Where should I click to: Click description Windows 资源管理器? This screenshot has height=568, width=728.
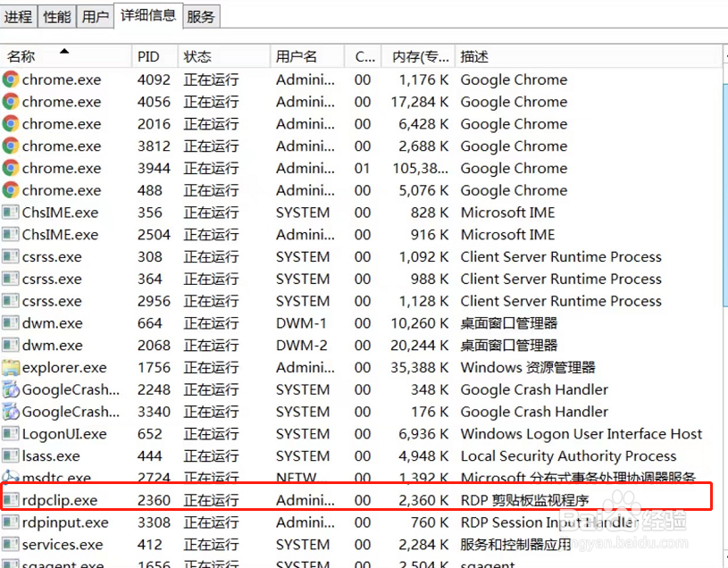pyautogui.click(x=528, y=368)
